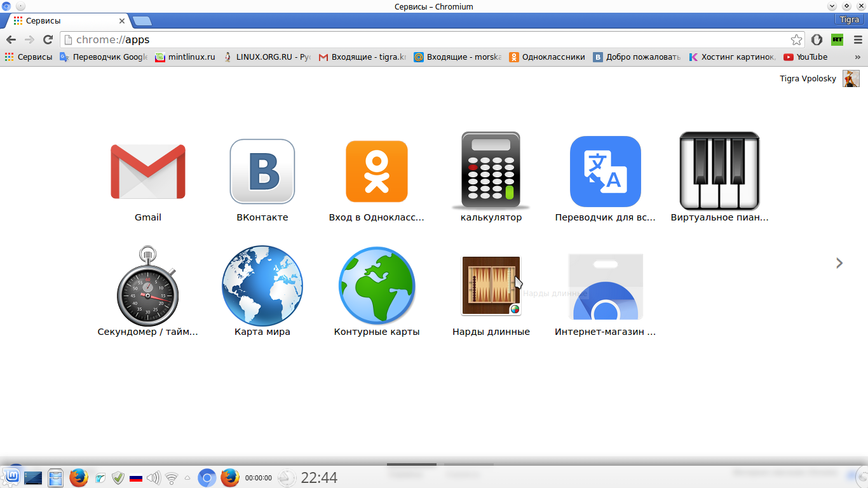Reload the current page
Viewport: 868px width, 488px height.
(x=47, y=40)
